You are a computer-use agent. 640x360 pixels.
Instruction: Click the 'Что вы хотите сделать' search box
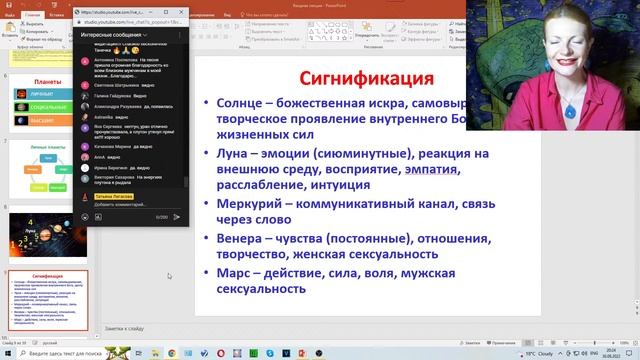pos(264,15)
